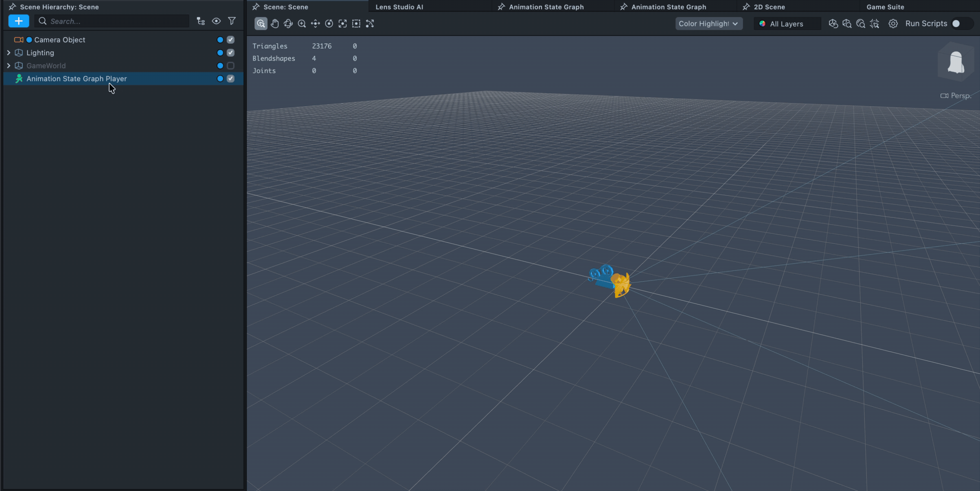Open the Game Suite tab
Screen dimensions: 980x491
tap(885, 7)
